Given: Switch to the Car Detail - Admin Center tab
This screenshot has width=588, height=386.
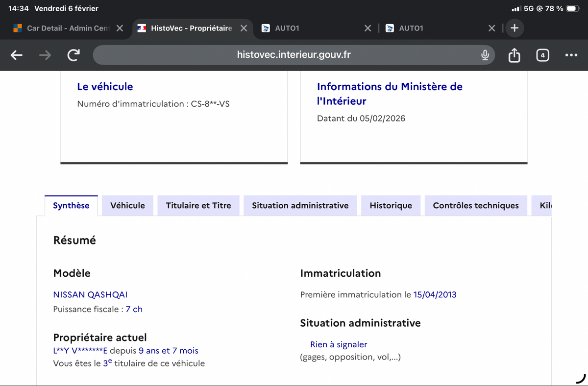Looking at the screenshot, I should [x=64, y=28].
